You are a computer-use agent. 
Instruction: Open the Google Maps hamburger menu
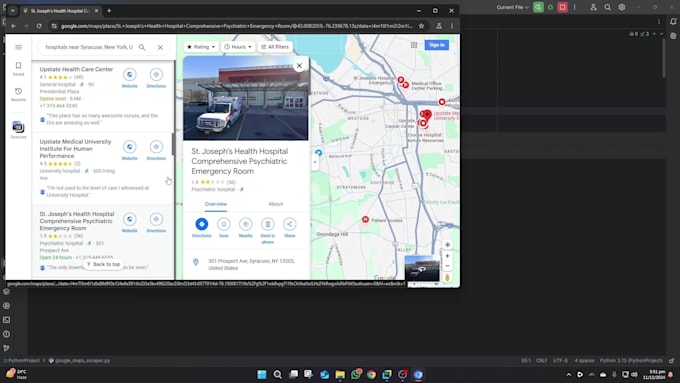[18, 47]
